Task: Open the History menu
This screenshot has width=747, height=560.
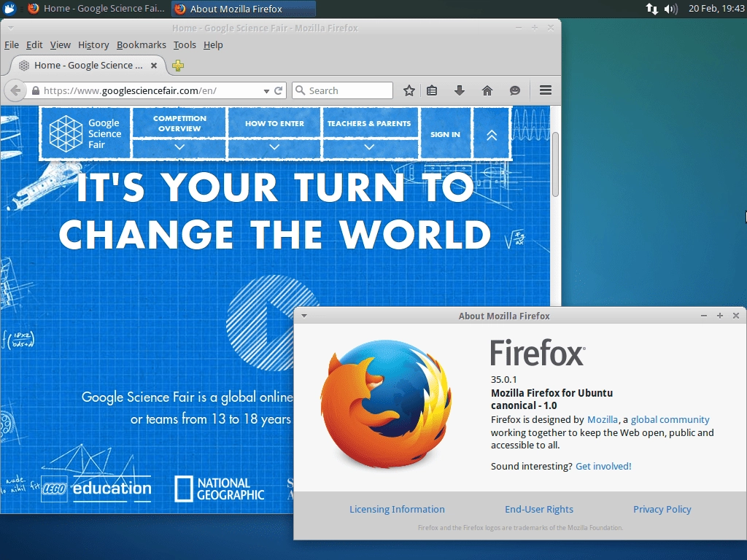Action: click(93, 44)
